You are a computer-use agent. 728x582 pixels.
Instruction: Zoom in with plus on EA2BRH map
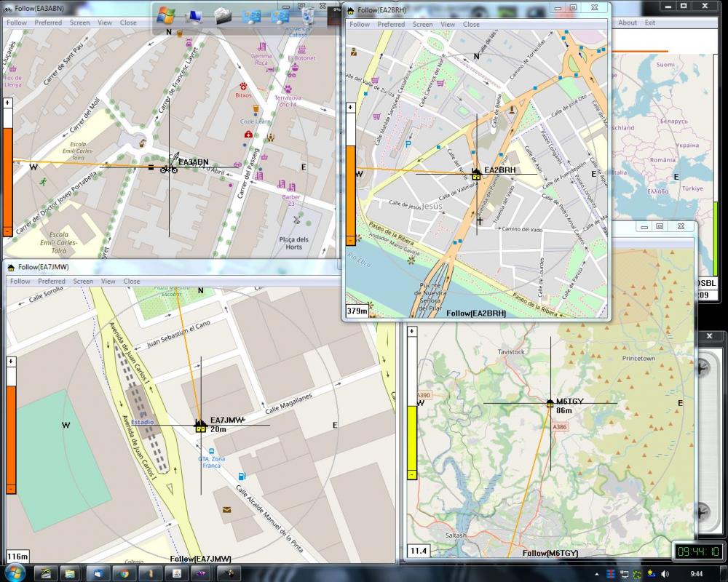pos(351,107)
